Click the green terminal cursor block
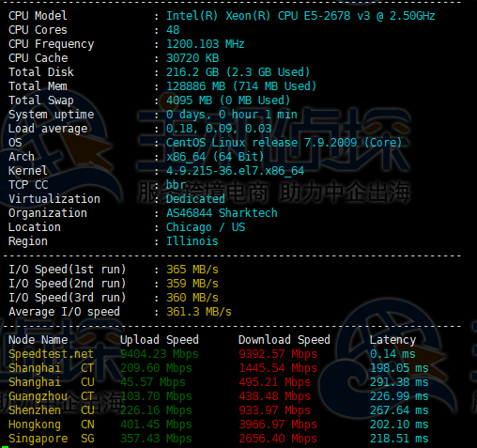Viewport: 477px width, 448px height. 5,447
